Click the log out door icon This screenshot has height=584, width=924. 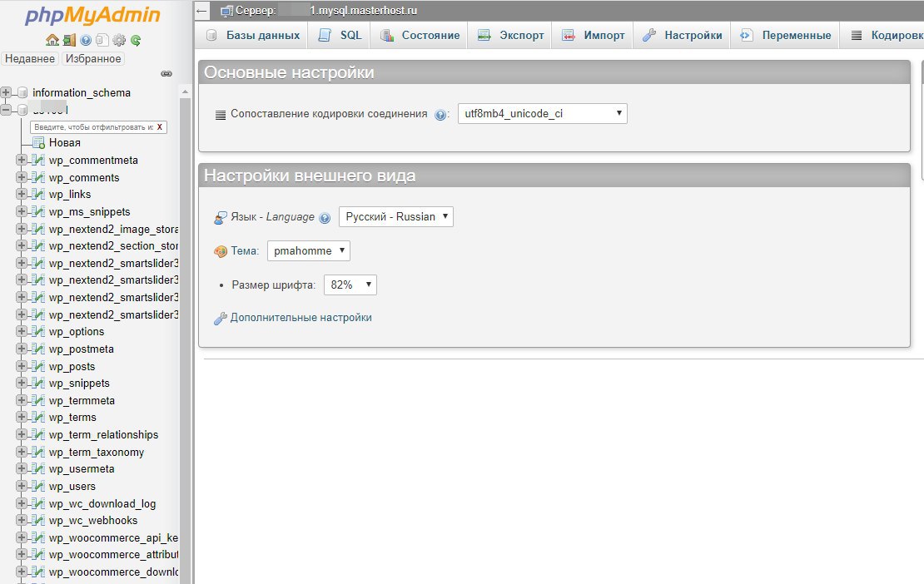point(70,40)
